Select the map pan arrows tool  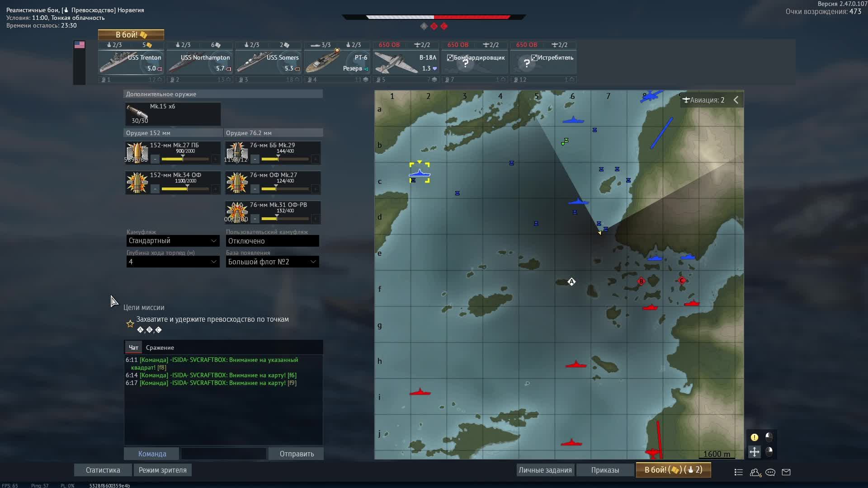[x=754, y=451]
